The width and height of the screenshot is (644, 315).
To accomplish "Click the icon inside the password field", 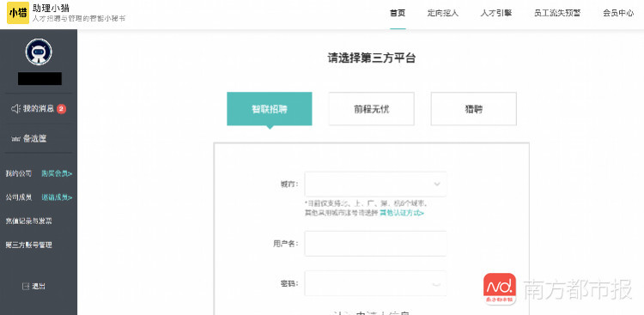I will (x=437, y=284).
